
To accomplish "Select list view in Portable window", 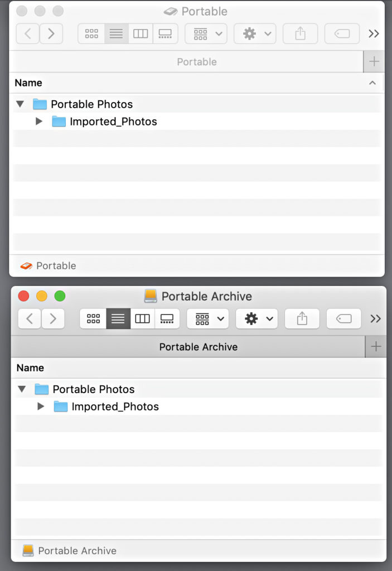I will point(116,33).
